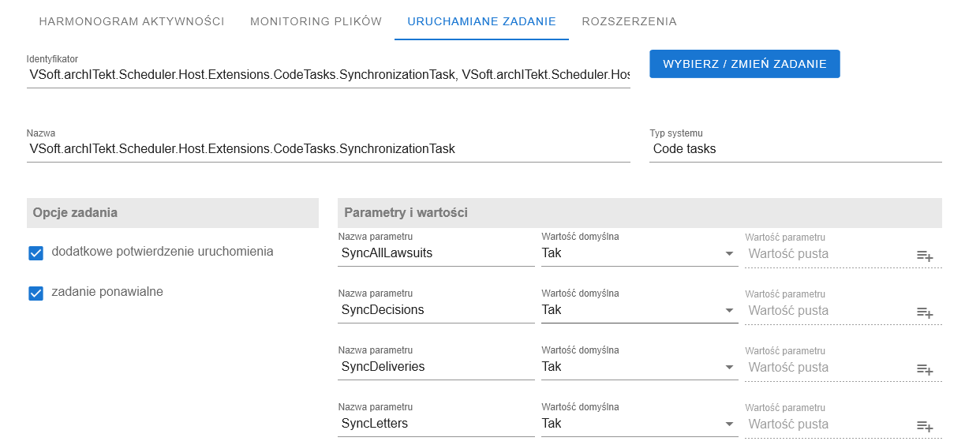Switch to Harmonogram aktywności tab
This screenshot has width=980, height=445.
(132, 21)
